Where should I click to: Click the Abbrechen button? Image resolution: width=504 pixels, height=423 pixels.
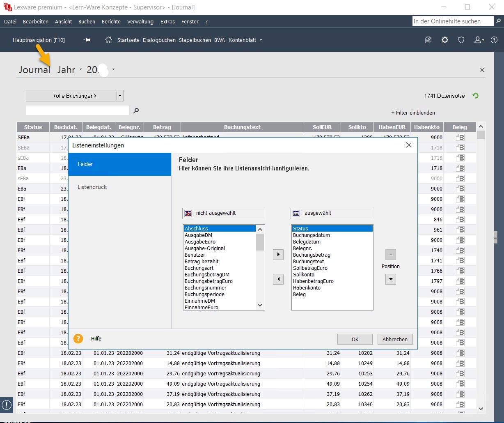pos(395,339)
